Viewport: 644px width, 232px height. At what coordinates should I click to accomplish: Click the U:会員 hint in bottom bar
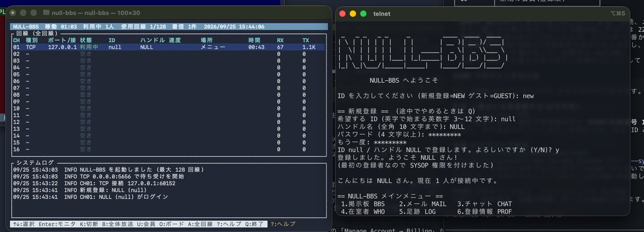[x=147, y=224]
